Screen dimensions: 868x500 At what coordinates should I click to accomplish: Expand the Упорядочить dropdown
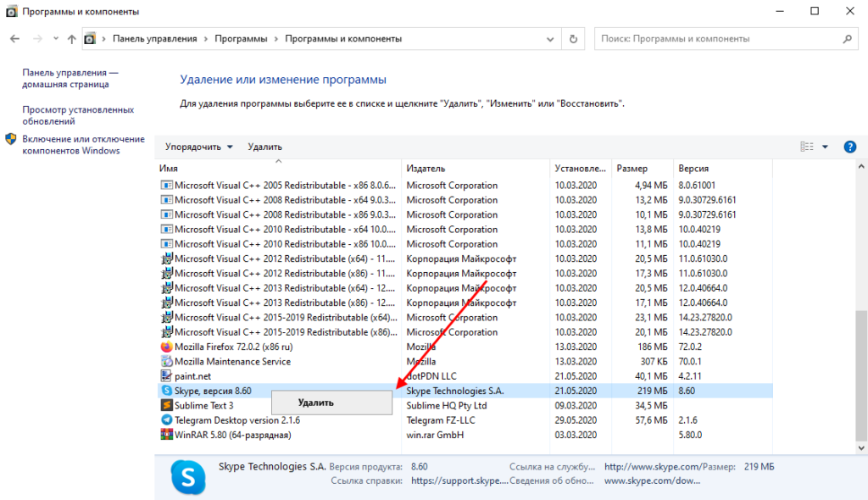coord(199,147)
